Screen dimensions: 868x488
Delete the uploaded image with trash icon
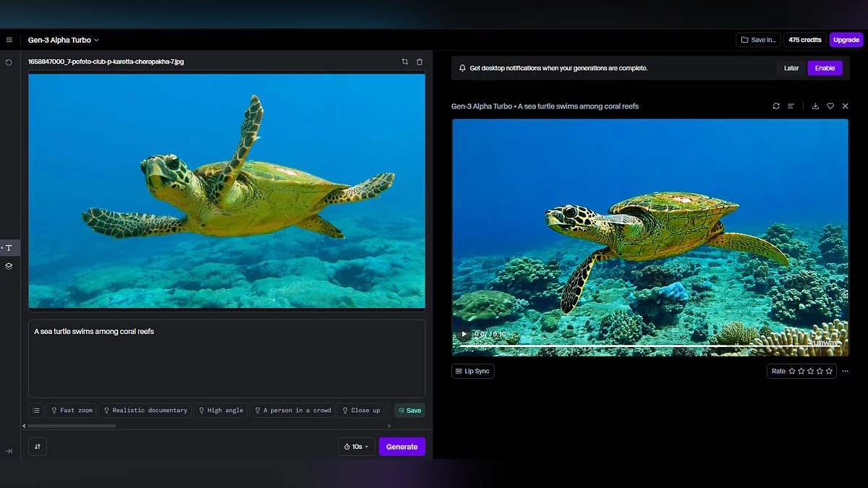(420, 62)
